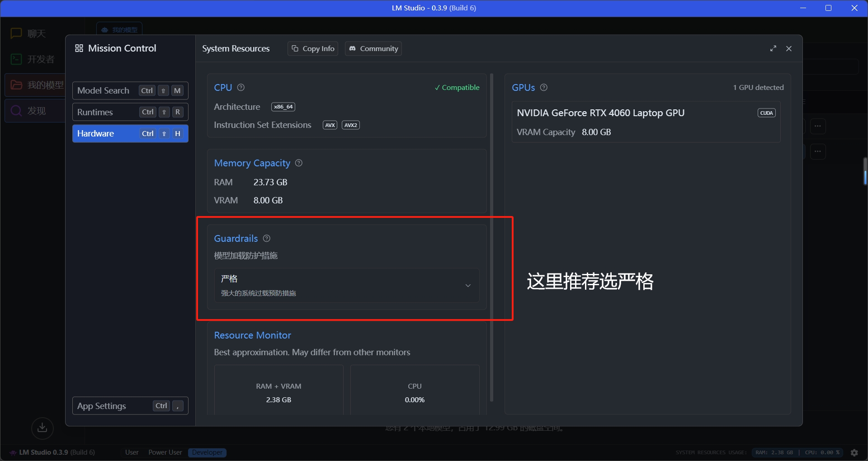Viewport: 868px width, 461px height.
Task: Click the Discord icon on Community button
Action: click(353, 48)
